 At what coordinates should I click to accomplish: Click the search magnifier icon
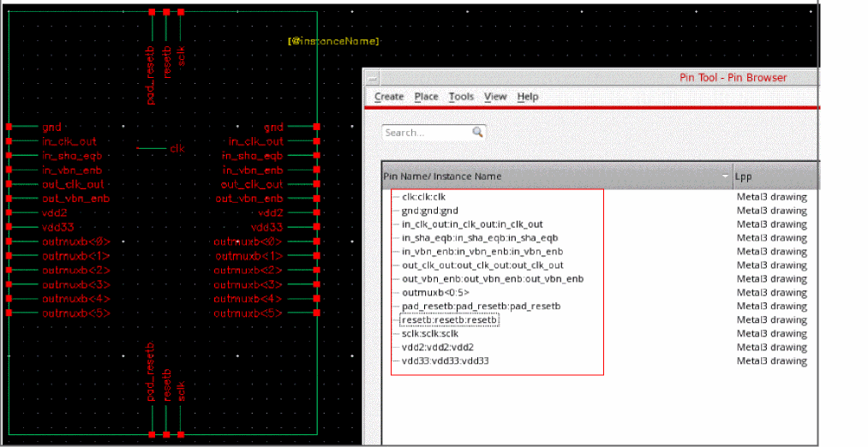477,133
